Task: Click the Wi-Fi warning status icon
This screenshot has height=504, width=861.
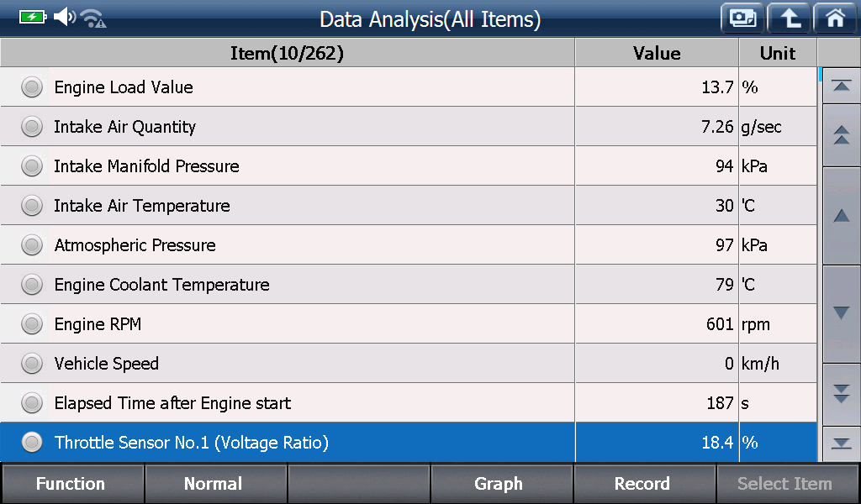Action: point(93,18)
